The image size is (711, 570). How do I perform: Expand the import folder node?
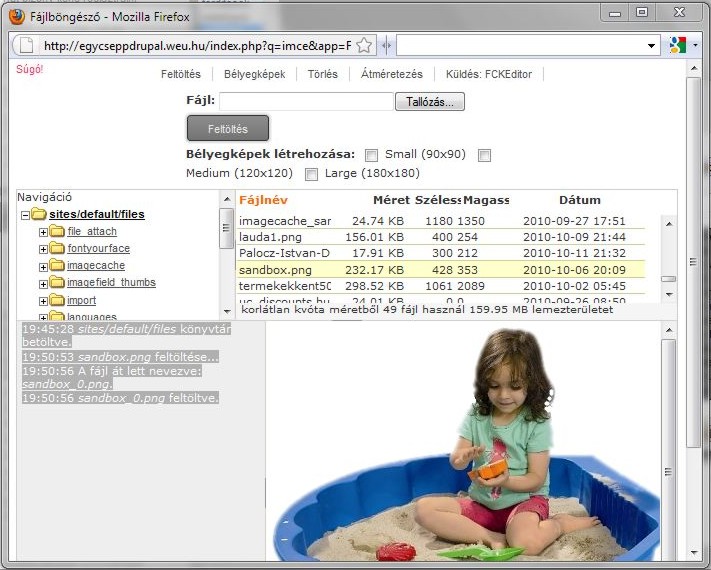pyautogui.click(x=43, y=301)
